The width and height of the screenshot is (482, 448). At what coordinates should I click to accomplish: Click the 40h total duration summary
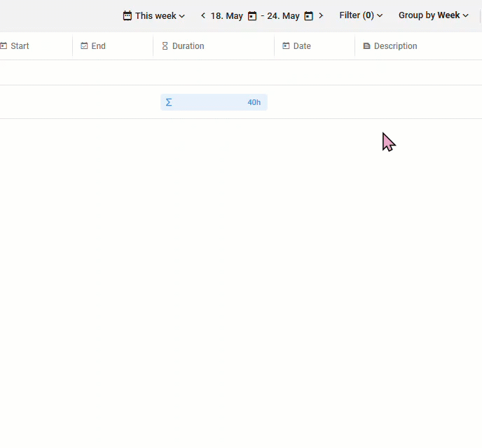(x=254, y=103)
